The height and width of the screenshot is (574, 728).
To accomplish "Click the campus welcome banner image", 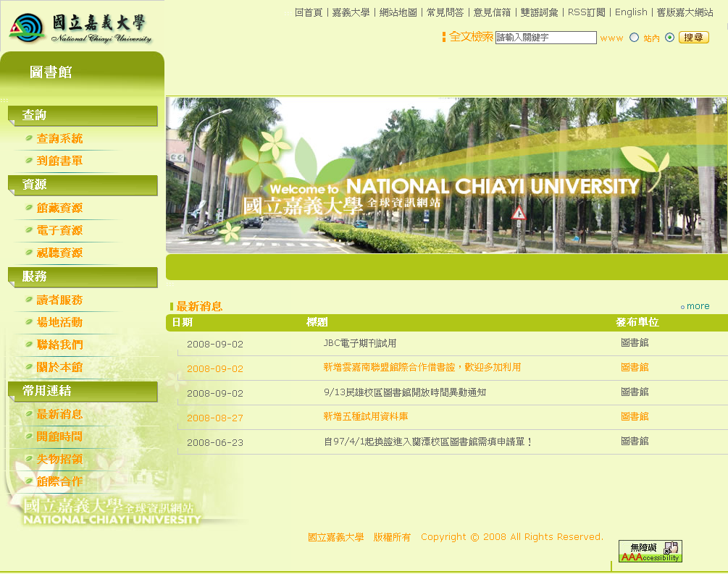I will click(447, 175).
